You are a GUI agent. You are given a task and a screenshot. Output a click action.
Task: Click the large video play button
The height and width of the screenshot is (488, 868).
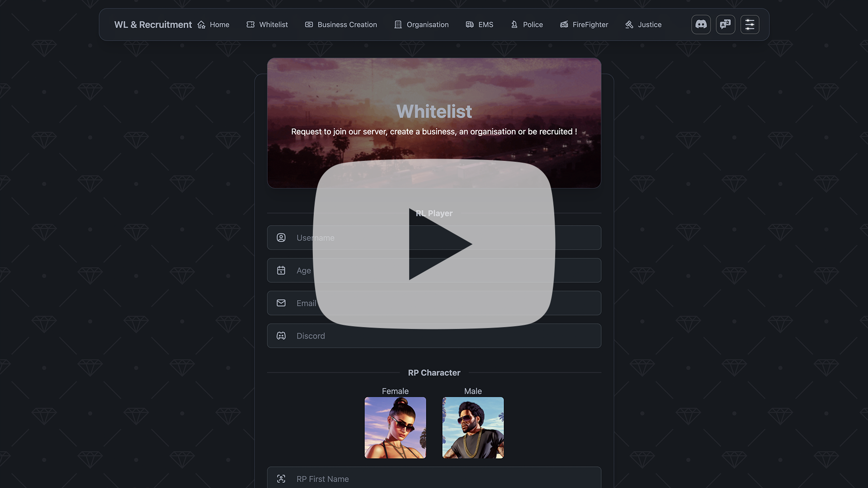434,244
